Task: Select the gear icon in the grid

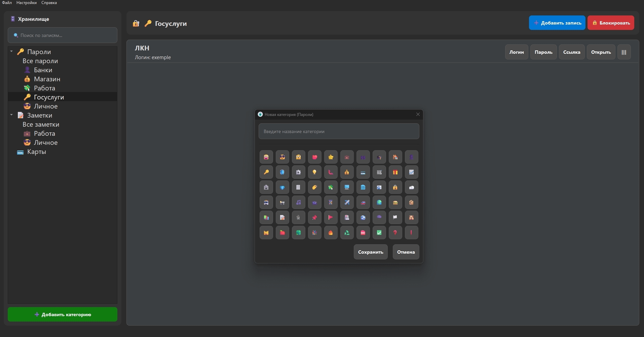Action: point(298,172)
